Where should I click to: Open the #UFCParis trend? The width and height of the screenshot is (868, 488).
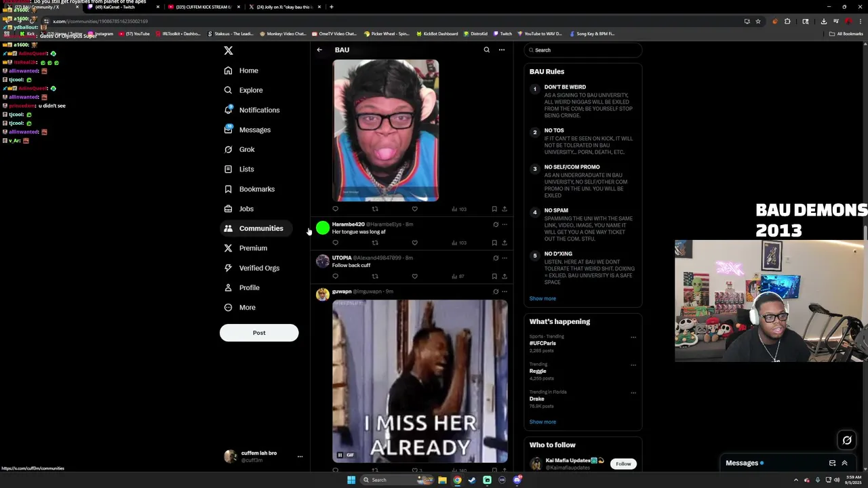542,344
